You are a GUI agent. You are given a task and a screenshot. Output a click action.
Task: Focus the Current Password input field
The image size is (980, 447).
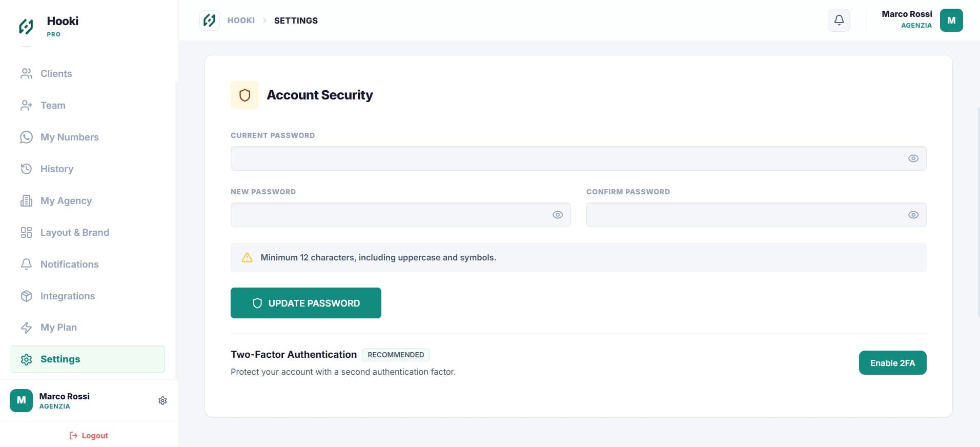[578, 158]
